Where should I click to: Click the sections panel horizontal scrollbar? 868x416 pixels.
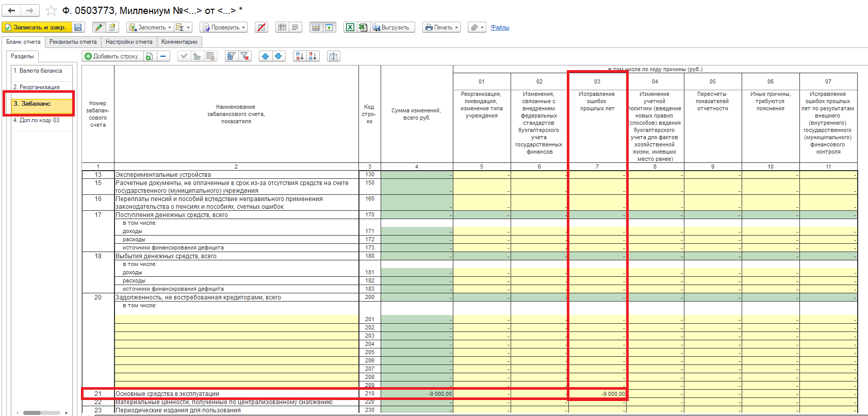tap(42, 412)
